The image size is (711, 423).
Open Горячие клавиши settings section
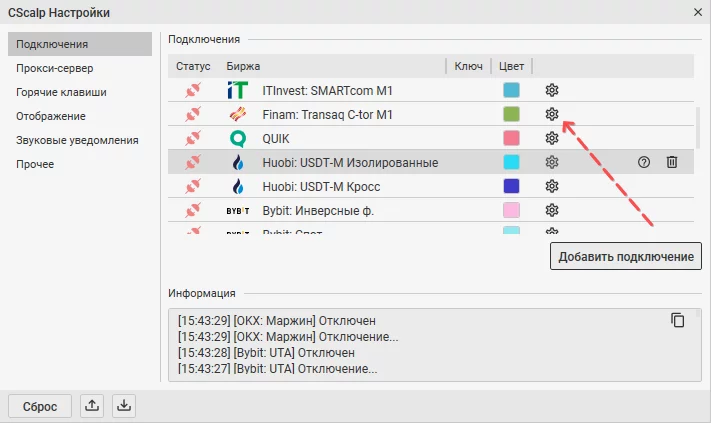(x=61, y=93)
